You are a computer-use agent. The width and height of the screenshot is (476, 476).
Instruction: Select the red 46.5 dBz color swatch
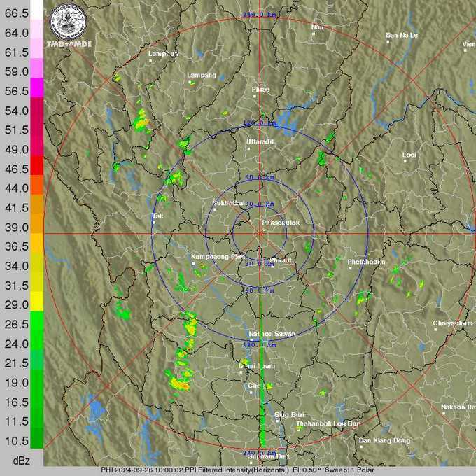tap(36, 165)
